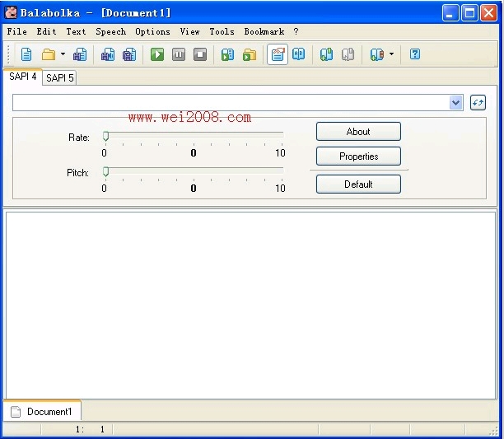The image size is (504, 439).
Task: Expand the voice list dropdown arrow
Action: pyautogui.click(x=455, y=103)
